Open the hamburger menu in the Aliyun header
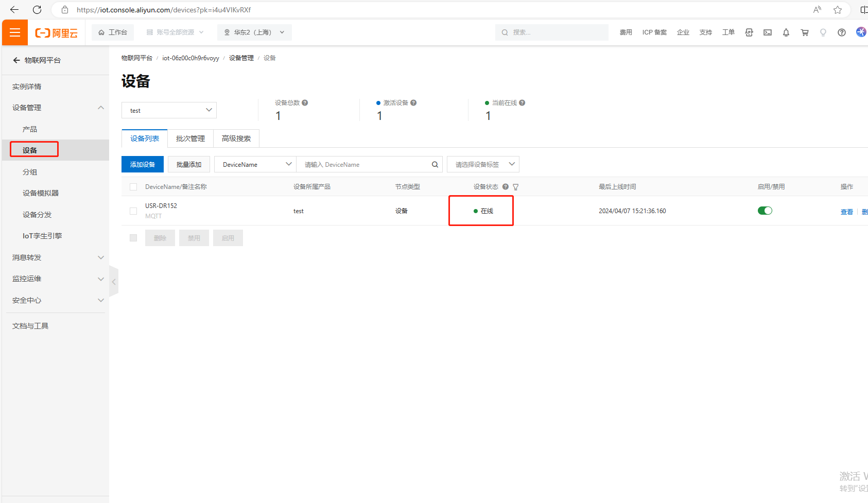Viewport: 868px width, 503px height. [15, 32]
